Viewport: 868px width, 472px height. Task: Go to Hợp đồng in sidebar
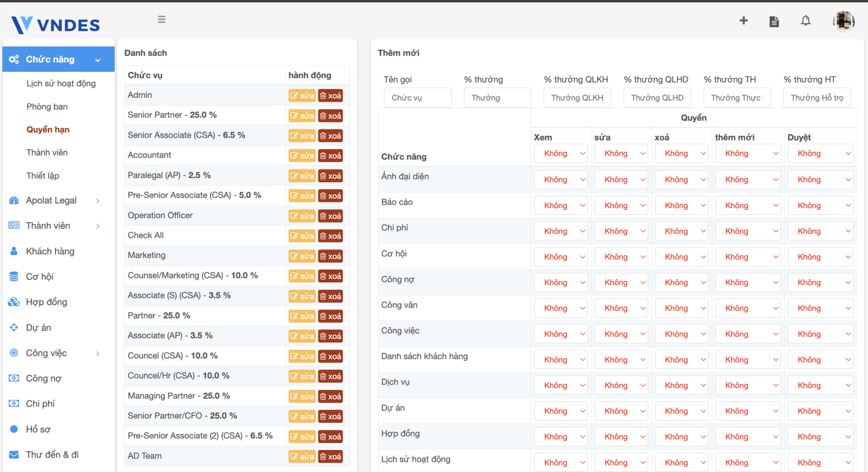tap(46, 302)
